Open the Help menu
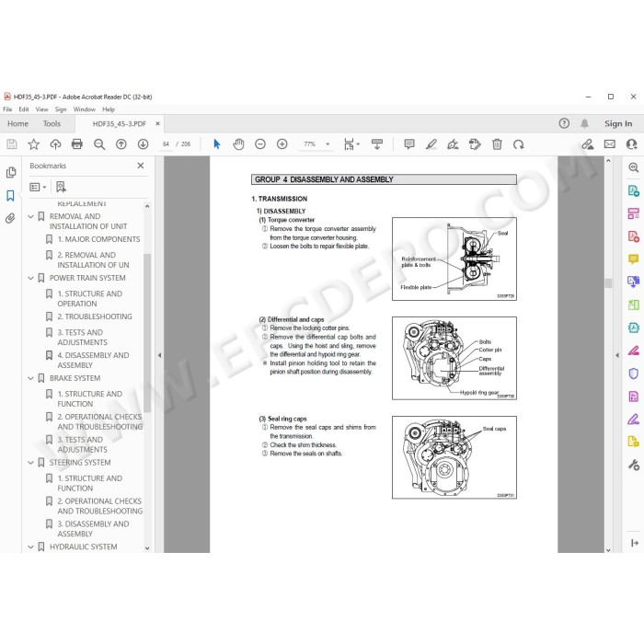Image resolution: width=644 pixels, height=644 pixels. (109, 109)
